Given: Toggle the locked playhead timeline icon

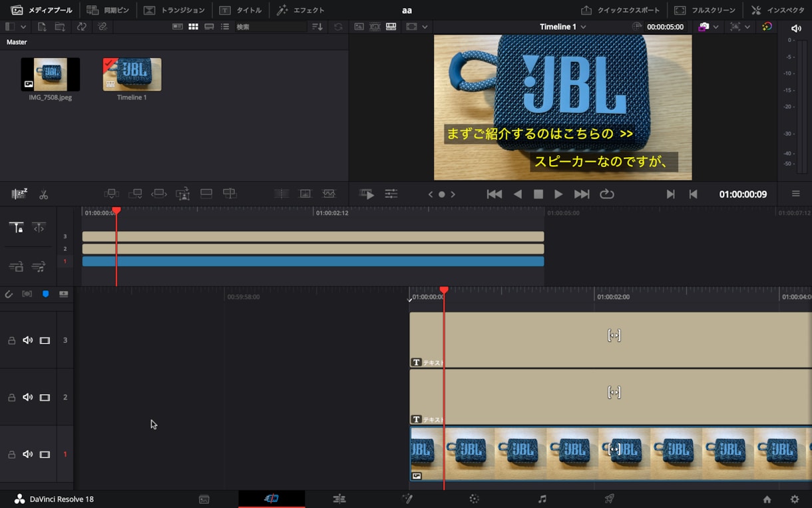Looking at the screenshot, I should pyautogui.click(x=16, y=228).
